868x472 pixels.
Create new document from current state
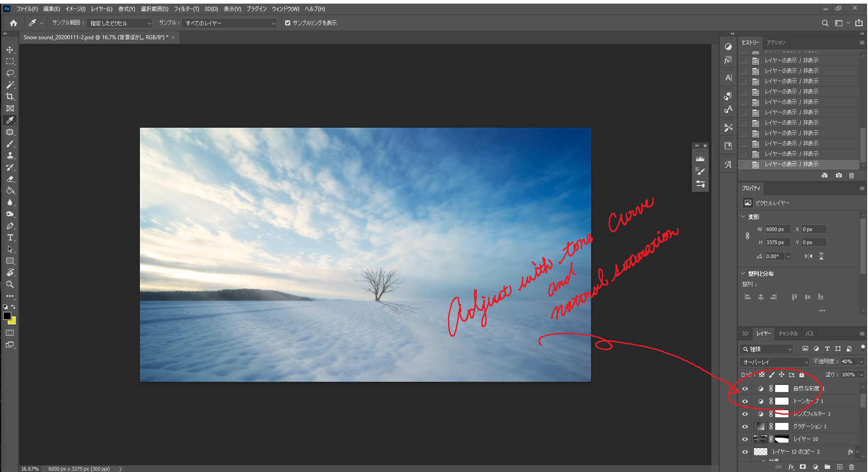point(825,175)
